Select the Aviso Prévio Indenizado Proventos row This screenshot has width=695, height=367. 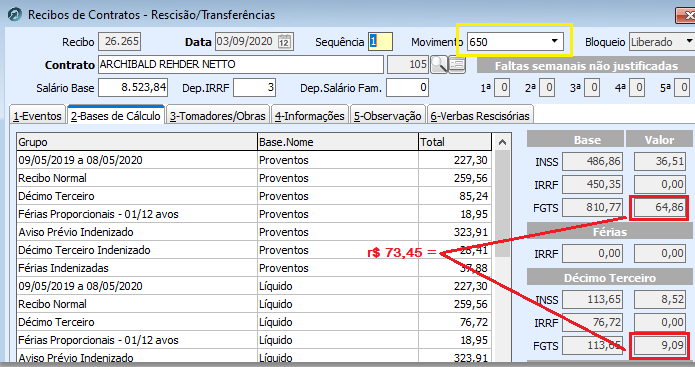(x=254, y=232)
